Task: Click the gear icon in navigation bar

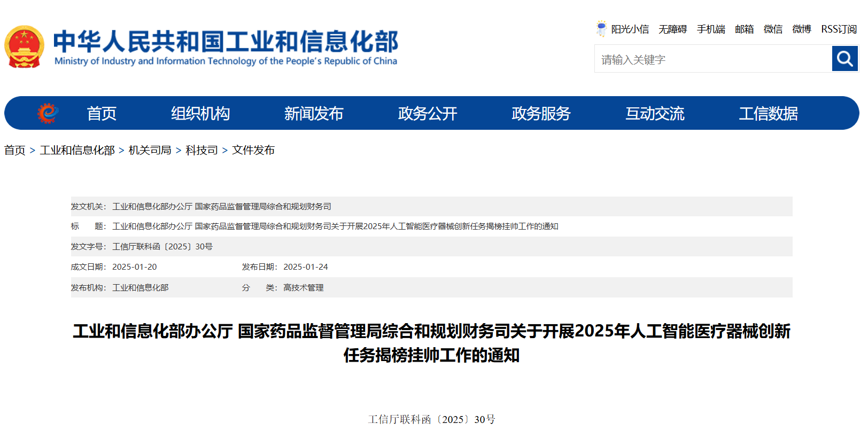Action: pos(48,113)
